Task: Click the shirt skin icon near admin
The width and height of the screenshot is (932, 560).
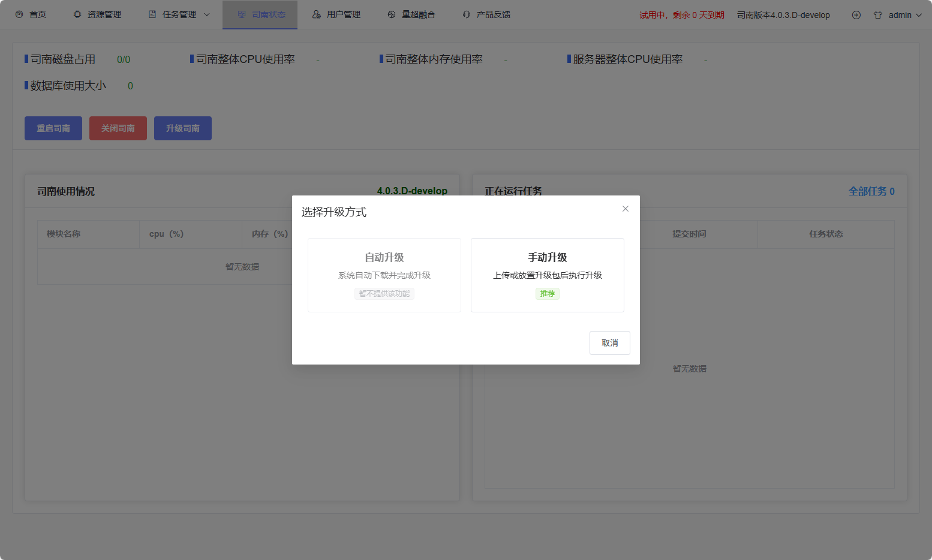Action: click(878, 15)
